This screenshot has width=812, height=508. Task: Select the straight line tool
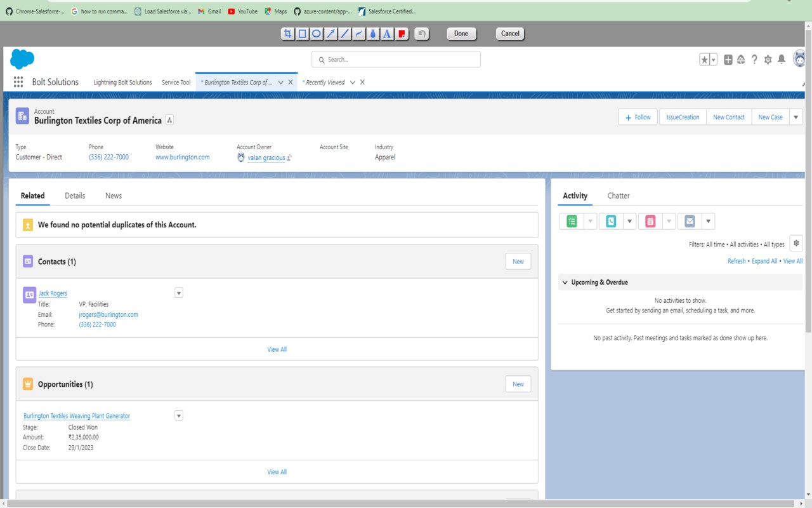pyautogui.click(x=344, y=34)
